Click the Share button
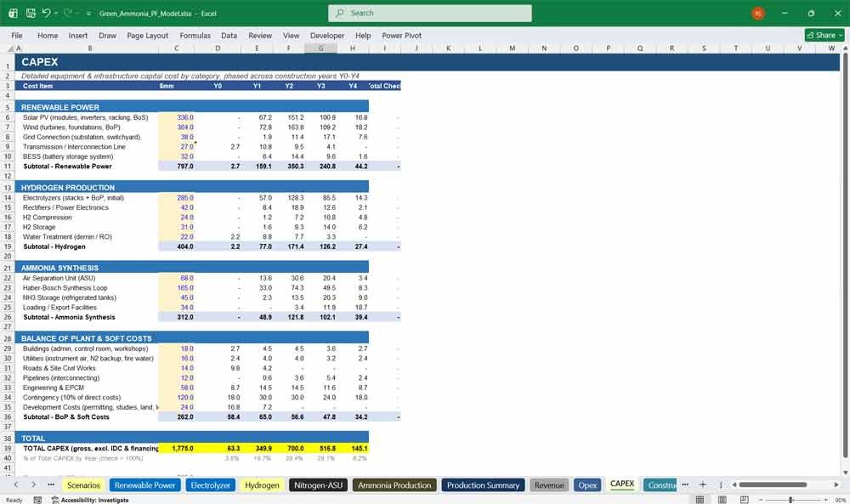The height and width of the screenshot is (504, 850). 824,35
